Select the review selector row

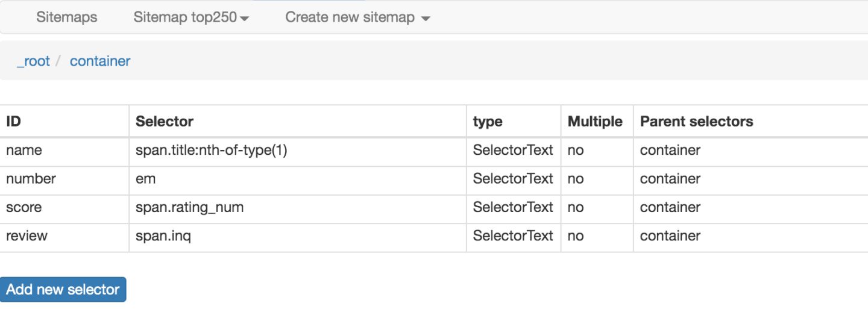tap(27, 236)
